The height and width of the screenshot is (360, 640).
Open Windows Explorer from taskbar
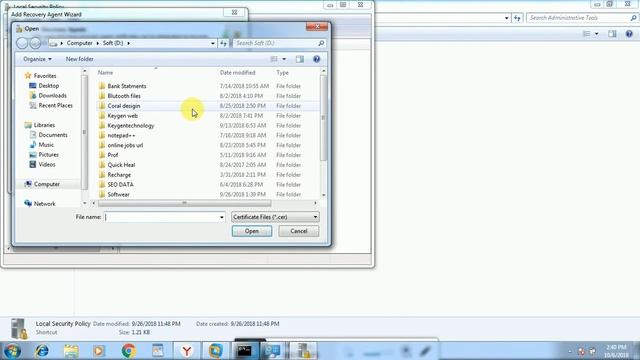pos(71,351)
